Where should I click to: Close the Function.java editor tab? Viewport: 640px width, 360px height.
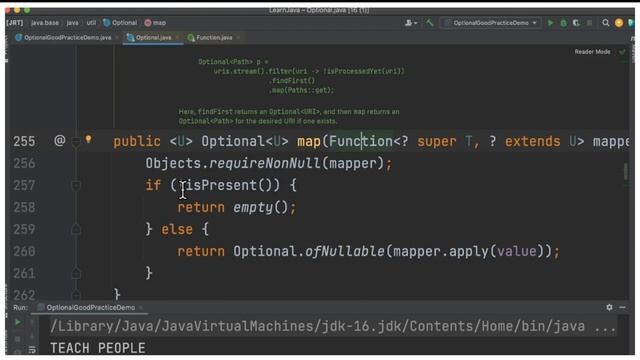point(238,38)
